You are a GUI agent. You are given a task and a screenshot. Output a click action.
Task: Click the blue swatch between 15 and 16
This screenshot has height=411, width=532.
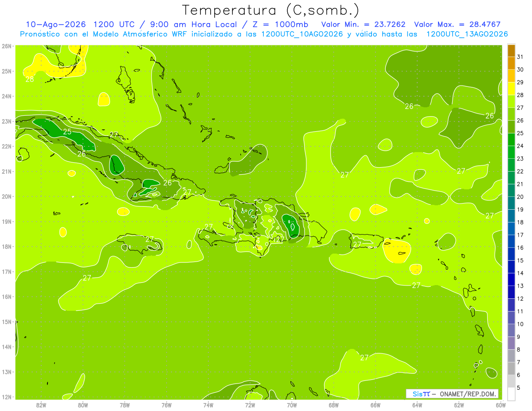click(x=511, y=254)
